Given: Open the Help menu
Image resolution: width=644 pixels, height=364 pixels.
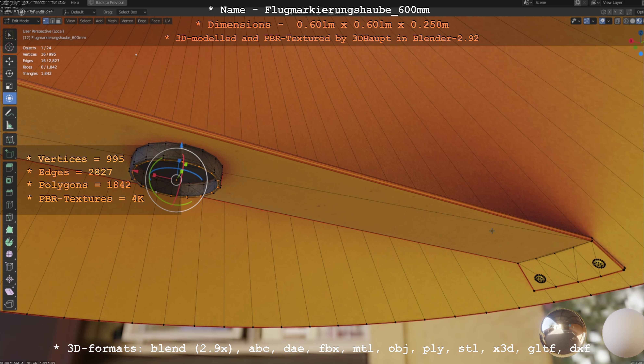Looking at the screenshot, I should click(x=75, y=2).
